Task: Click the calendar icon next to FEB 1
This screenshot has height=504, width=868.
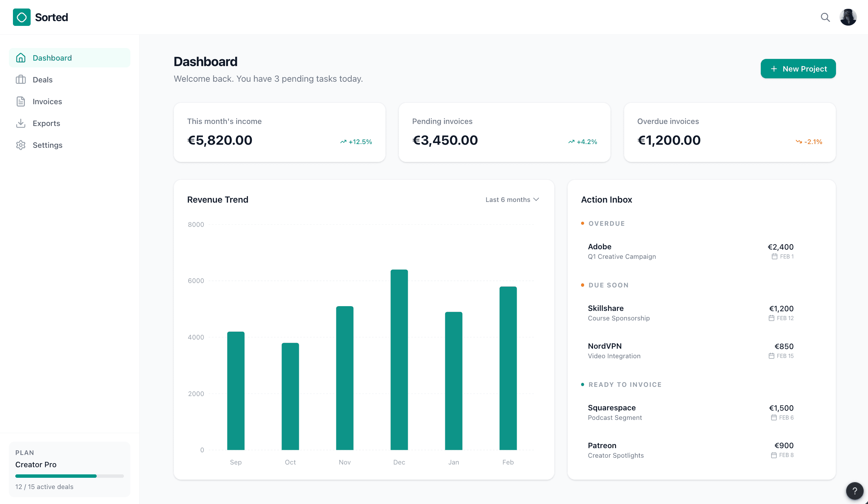Action: pos(774,256)
